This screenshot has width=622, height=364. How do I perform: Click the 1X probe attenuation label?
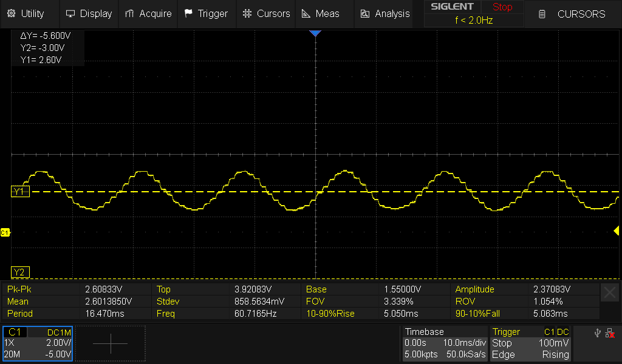point(9,343)
